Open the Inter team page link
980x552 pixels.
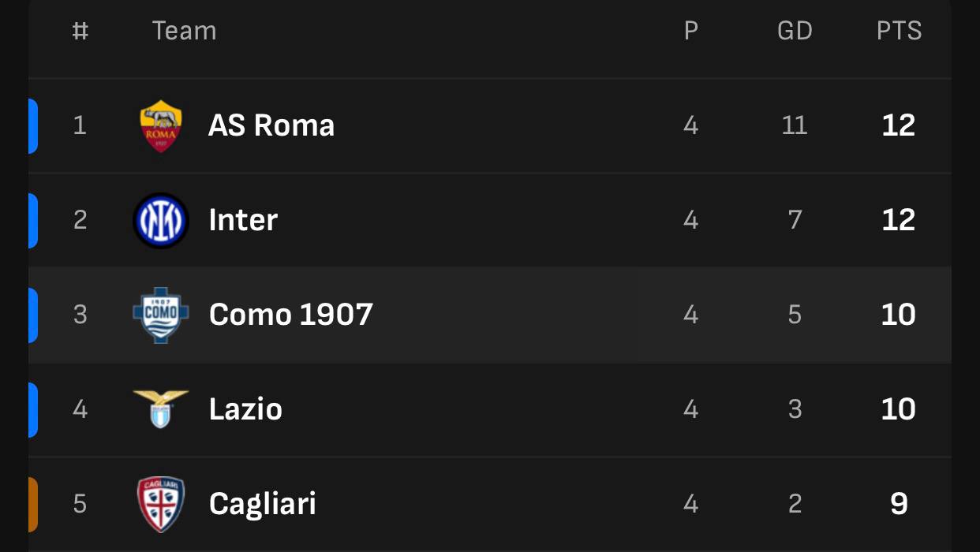[243, 220]
